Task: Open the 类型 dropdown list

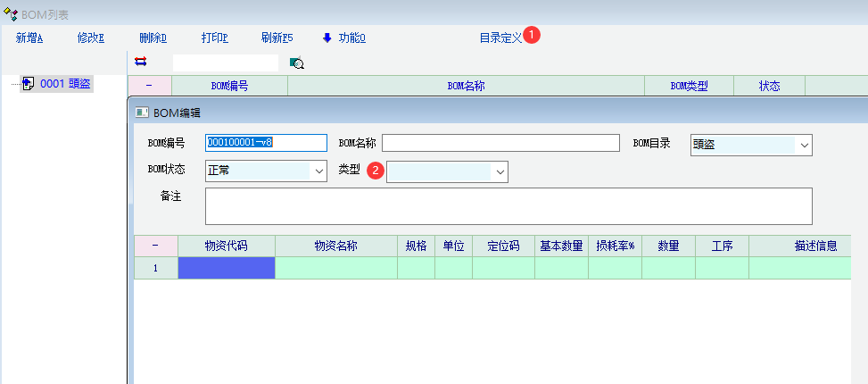Action: pyautogui.click(x=500, y=171)
